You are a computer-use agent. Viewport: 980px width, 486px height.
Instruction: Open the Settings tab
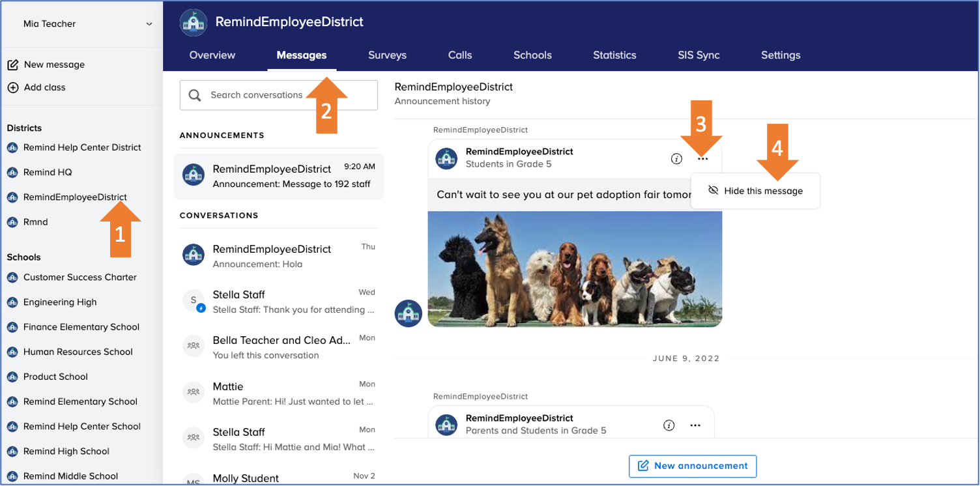click(x=781, y=55)
